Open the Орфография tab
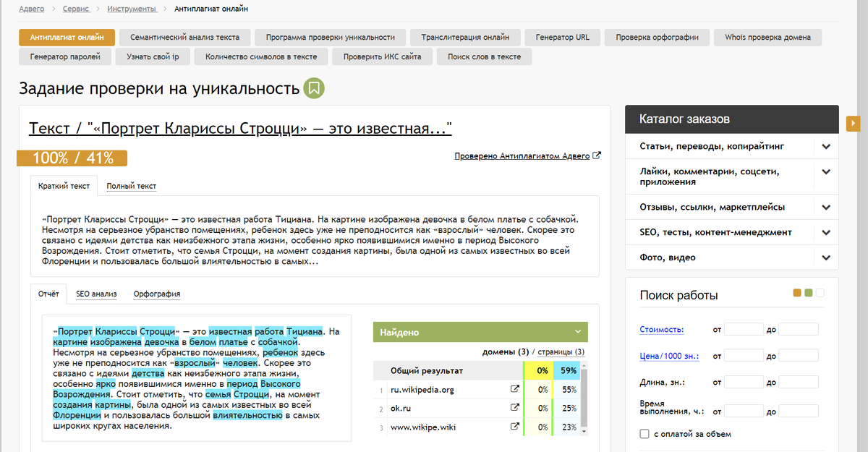The image size is (868, 452). click(157, 294)
